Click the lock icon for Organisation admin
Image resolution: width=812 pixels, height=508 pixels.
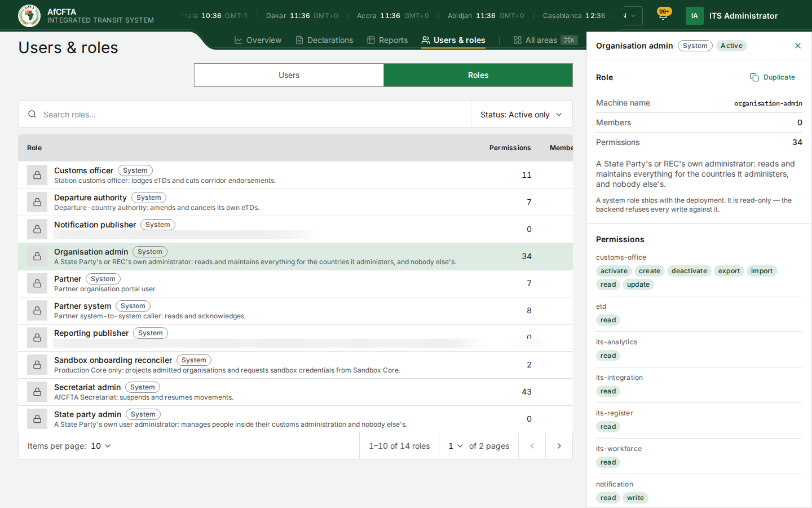[x=37, y=256]
